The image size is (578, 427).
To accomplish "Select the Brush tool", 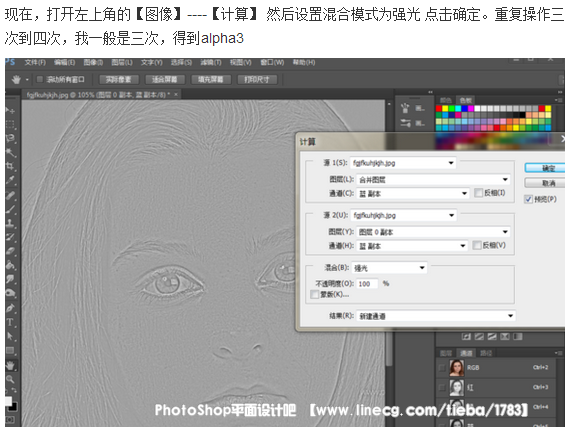I will [10, 209].
